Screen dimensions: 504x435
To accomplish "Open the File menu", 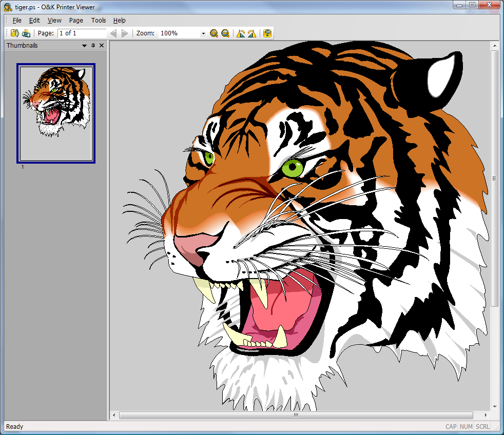I will coord(17,21).
